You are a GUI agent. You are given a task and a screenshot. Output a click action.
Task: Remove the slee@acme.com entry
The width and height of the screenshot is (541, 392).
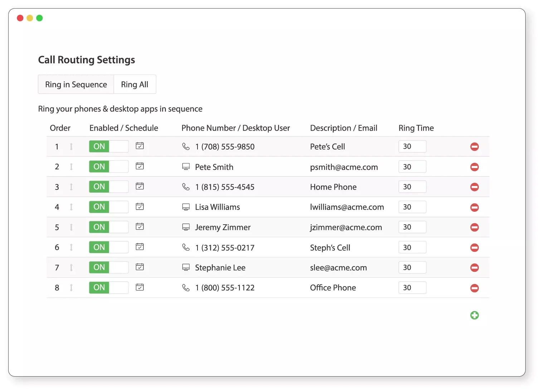click(x=474, y=268)
